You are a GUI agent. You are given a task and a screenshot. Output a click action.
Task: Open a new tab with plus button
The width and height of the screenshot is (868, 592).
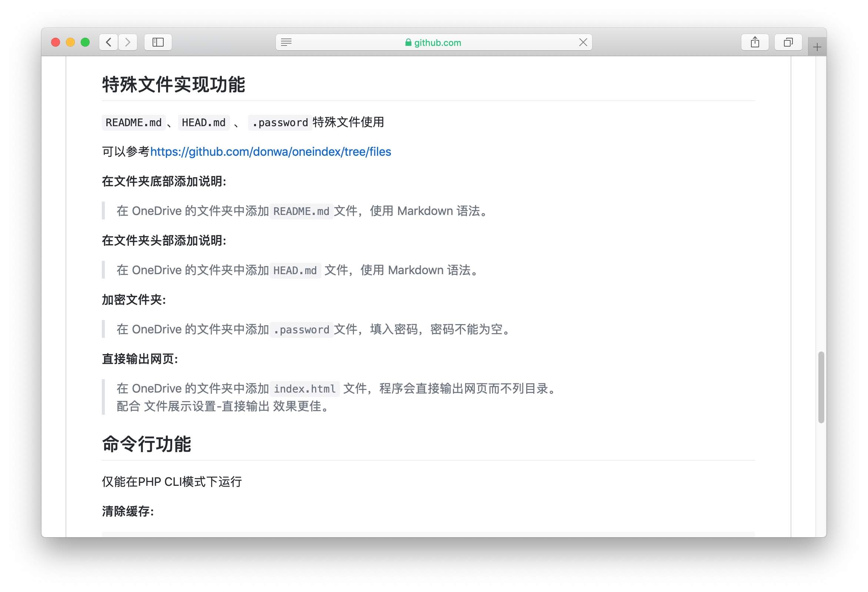[x=817, y=47]
